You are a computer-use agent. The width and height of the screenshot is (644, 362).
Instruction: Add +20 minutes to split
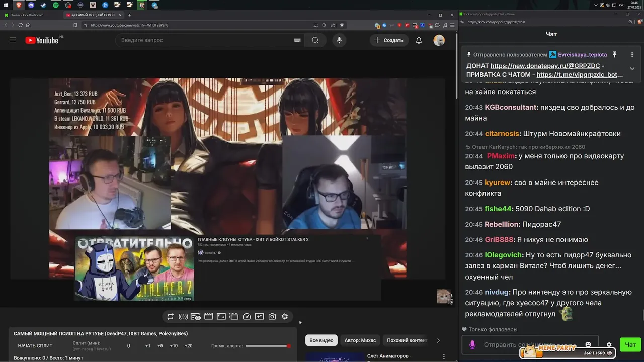[x=189, y=346]
